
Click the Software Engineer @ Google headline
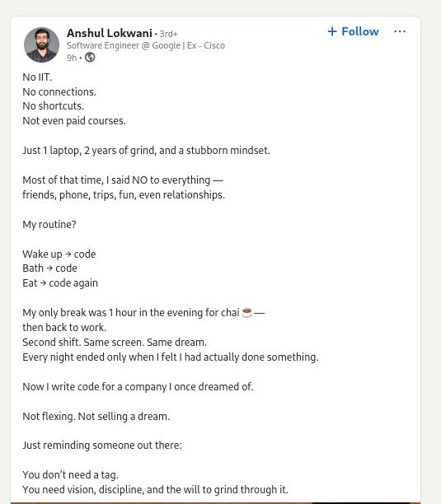coord(146,45)
